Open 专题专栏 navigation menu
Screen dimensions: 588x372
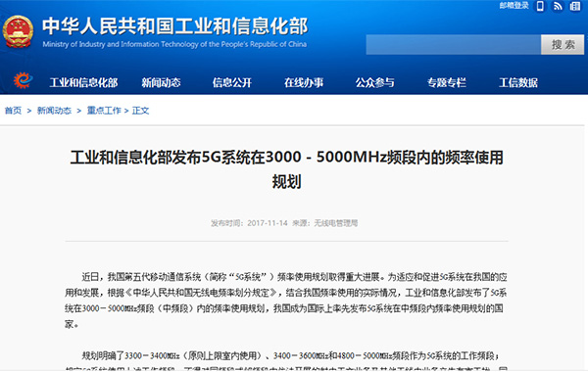(x=447, y=83)
